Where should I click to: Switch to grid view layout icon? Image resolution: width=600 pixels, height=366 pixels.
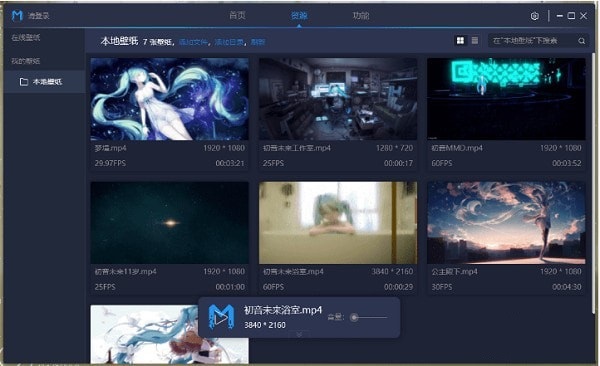click(x=460, y=41)
